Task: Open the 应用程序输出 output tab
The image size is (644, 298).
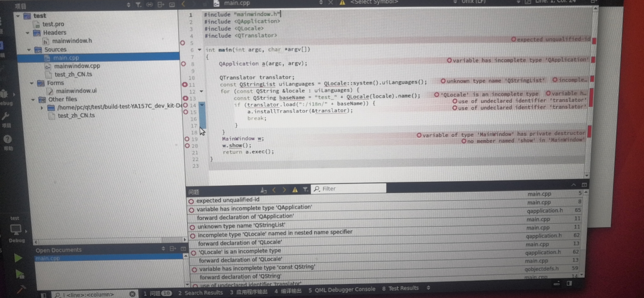Action: point(249,292)
